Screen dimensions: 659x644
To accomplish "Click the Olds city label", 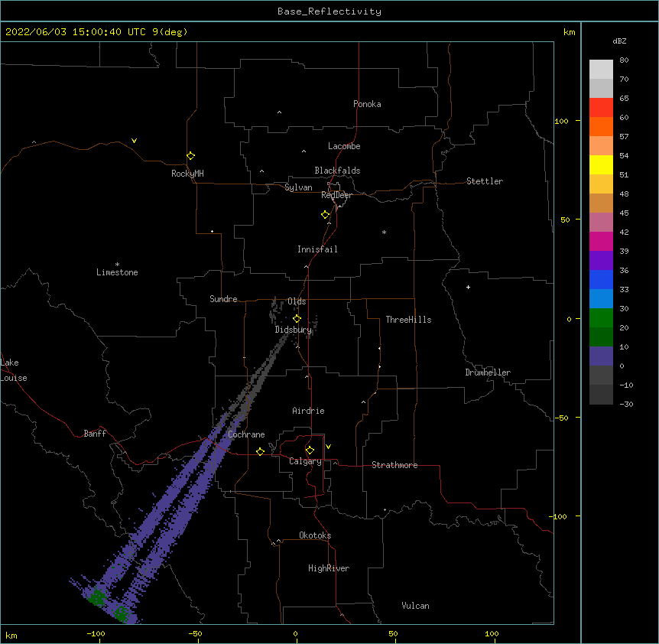I will (x=297, y=301).
